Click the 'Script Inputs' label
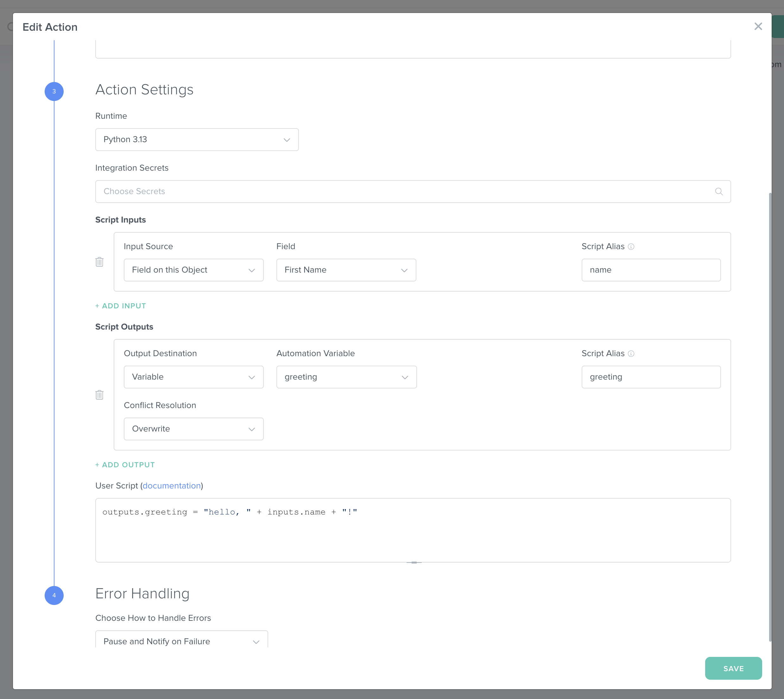The width and height of the screenshot is (784, 699). [x=121, y=220]
